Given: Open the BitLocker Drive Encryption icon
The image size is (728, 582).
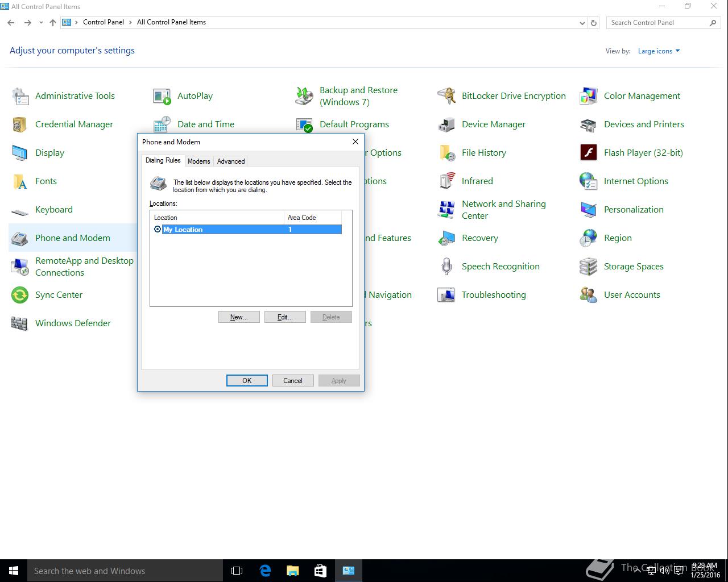Looking at the screenshot, I should [446, 96].
